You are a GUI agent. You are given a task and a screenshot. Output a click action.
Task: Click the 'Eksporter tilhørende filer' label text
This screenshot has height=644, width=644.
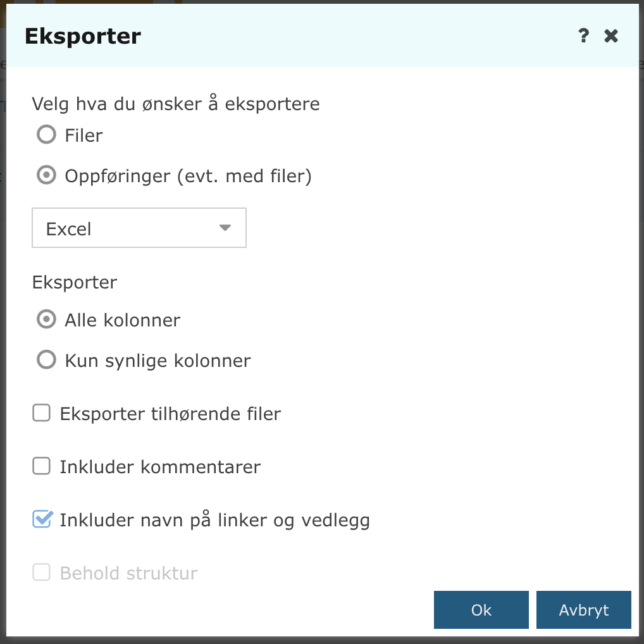[x=170, y=414]
